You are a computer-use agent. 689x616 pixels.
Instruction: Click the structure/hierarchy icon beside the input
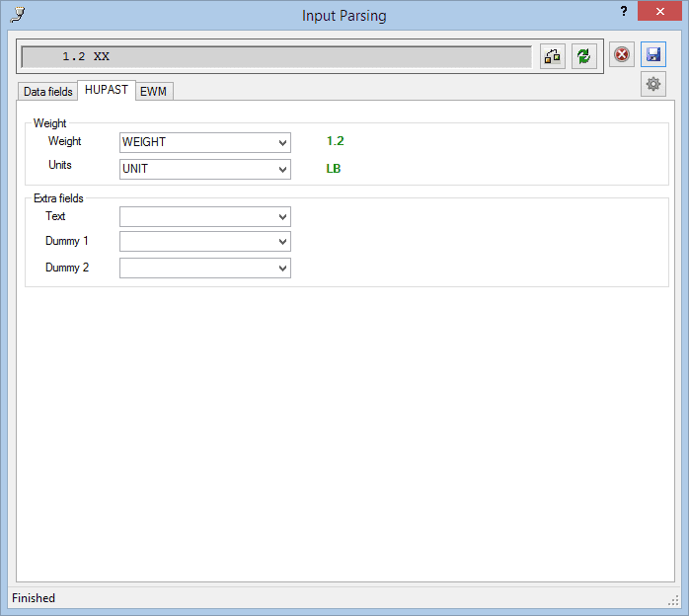point(553,56)
